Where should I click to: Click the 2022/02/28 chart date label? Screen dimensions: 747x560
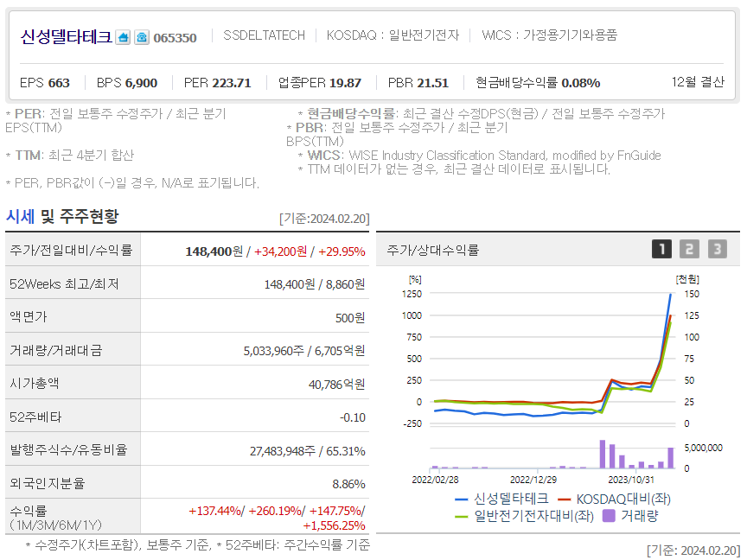[435, 480]
